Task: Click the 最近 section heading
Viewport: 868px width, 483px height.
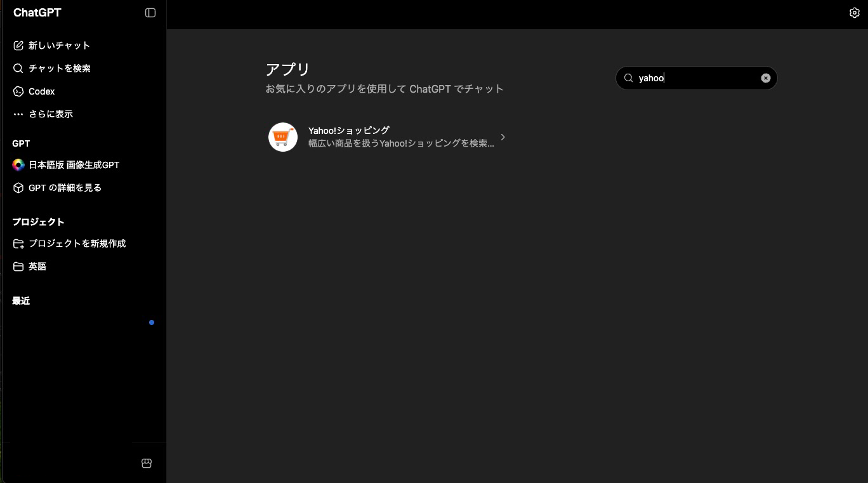Action: tap(21, 301)
